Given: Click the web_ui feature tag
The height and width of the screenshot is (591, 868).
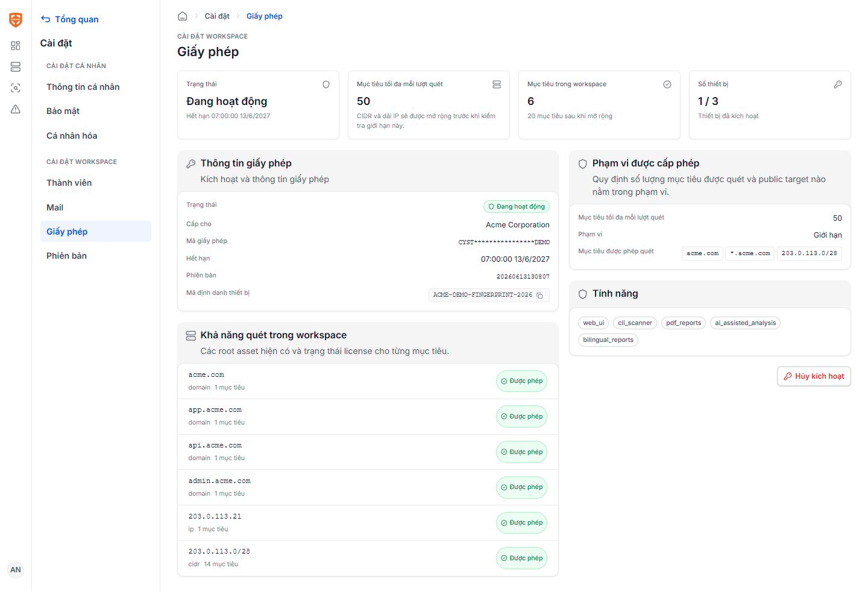Looking at the screenshot, I should 594,323.
